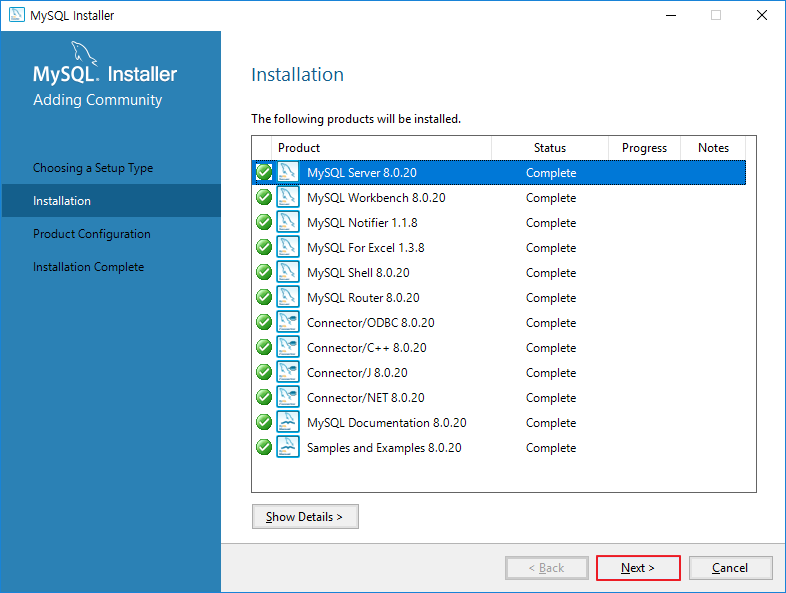Sort list by Product column header
This screenshot has width=786, height=593.
381,148
